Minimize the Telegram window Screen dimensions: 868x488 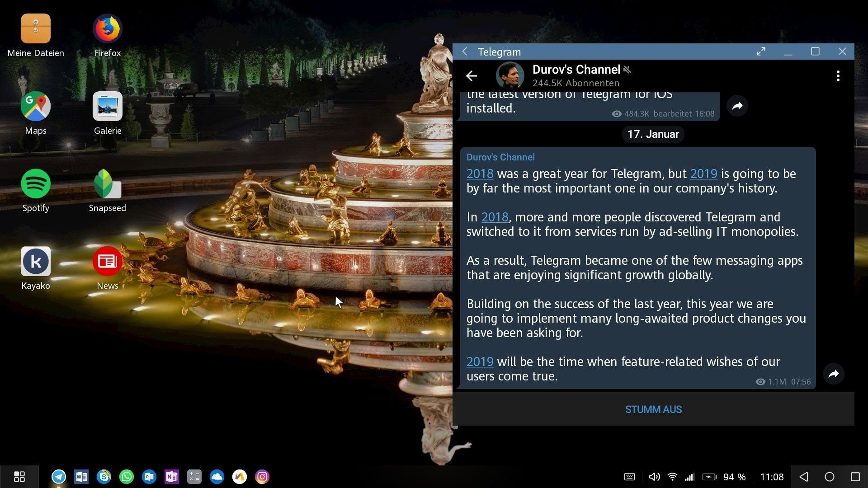pos(788,52)
